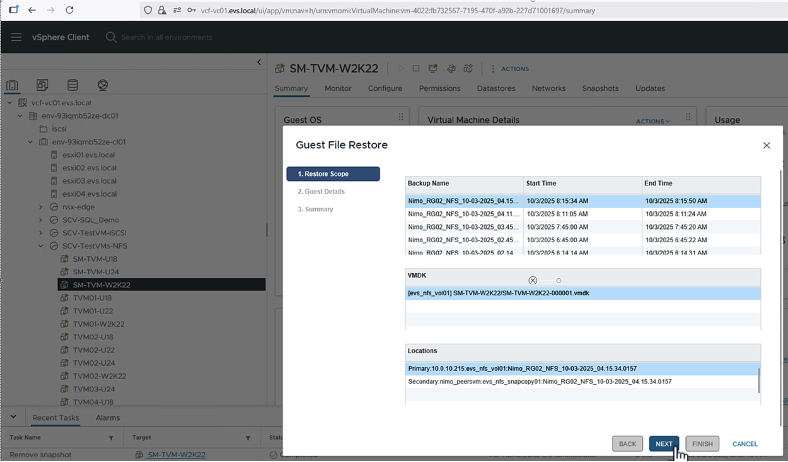
Task: Focus the Search in all environments field
Action: point(167,37)
